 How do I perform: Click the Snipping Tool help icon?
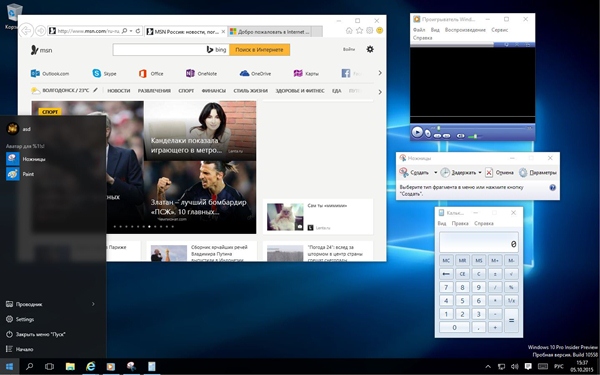[553, 188]
